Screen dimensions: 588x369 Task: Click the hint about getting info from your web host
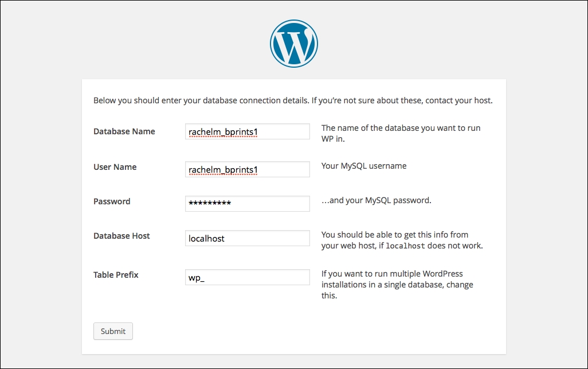tap(402, 240)
